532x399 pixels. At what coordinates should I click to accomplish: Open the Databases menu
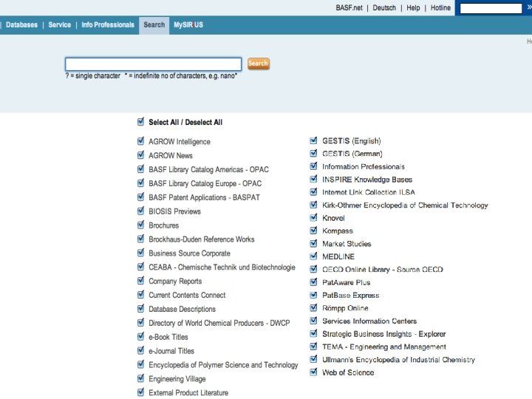[21, 25]
